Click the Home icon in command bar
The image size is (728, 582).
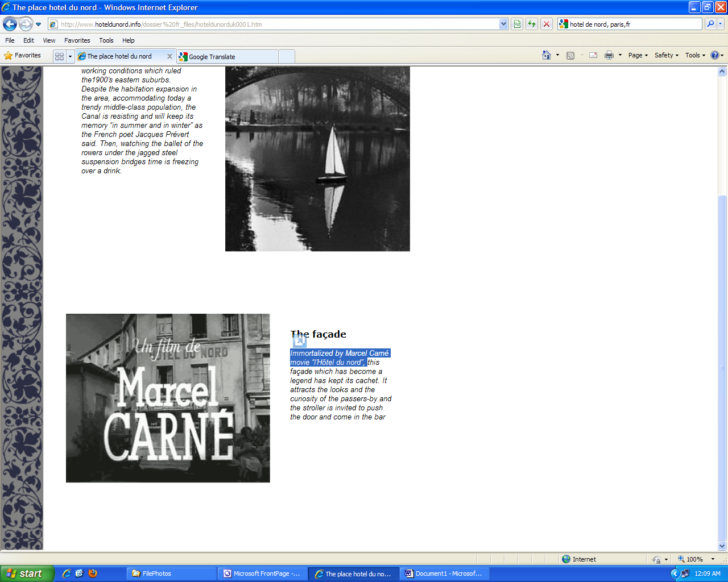(x=547, y=55)
